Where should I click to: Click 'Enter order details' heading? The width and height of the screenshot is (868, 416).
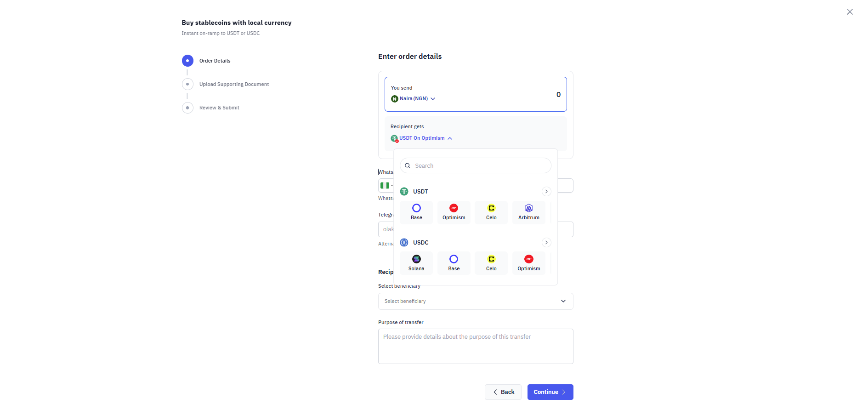coord(410,57)
